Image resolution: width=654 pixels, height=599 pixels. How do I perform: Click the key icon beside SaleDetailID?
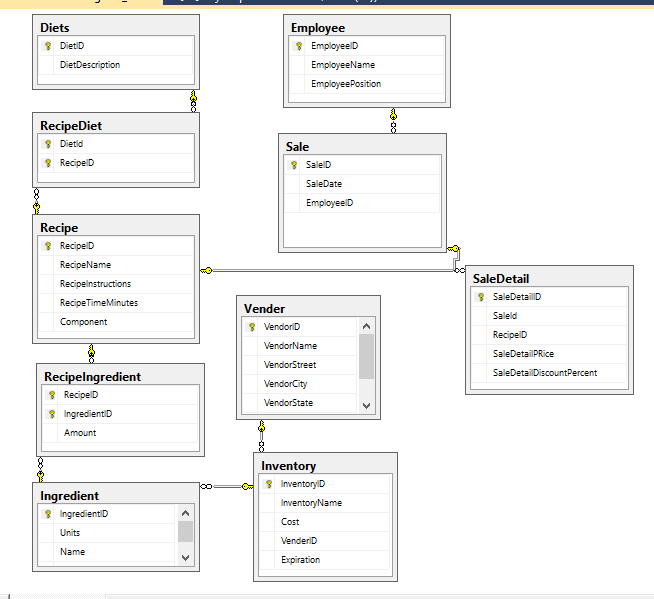(481, 297)
